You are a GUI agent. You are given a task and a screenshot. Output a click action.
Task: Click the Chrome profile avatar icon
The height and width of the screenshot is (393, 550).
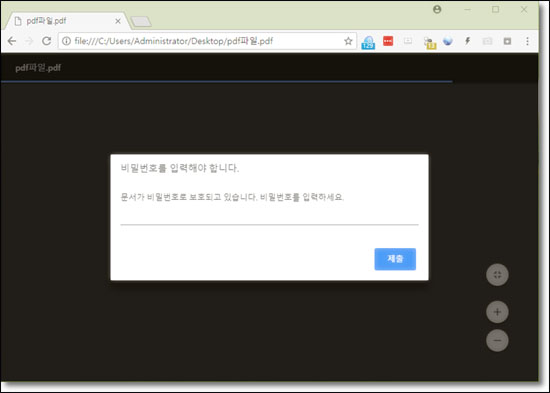point(437,9)
